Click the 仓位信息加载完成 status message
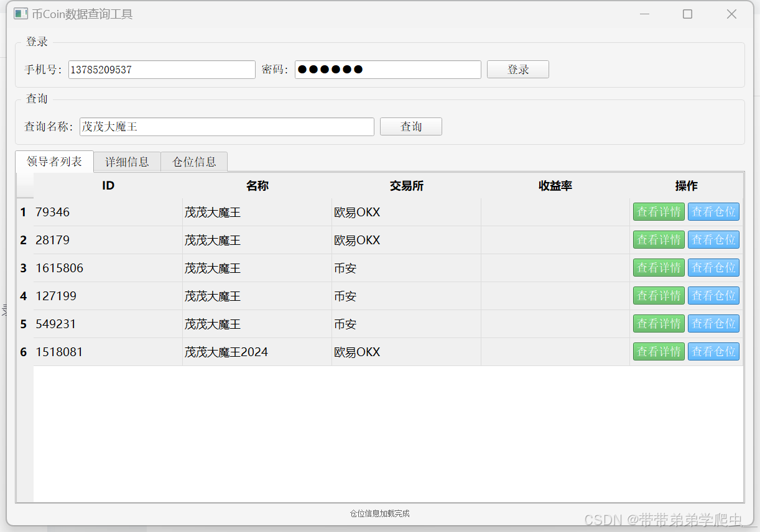The width and height of the screenshot is (760, 532). [380, 513]
